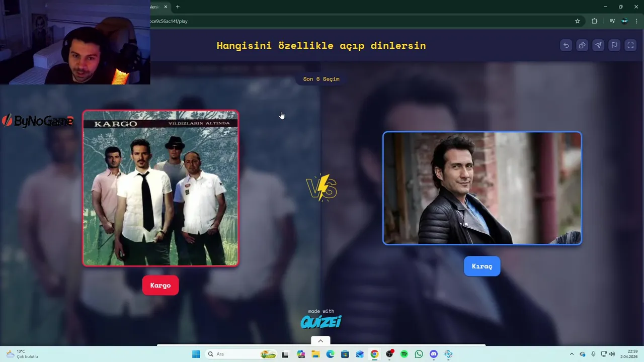
Task: Share quiz via paper plane icon
Action: (x=598, y=45)
